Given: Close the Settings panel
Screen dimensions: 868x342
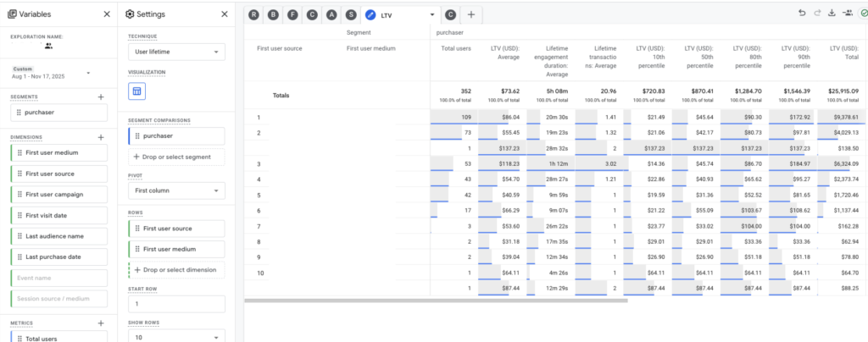Looking at the screenshot, I should pyautogui.click(x=224, y=14).
